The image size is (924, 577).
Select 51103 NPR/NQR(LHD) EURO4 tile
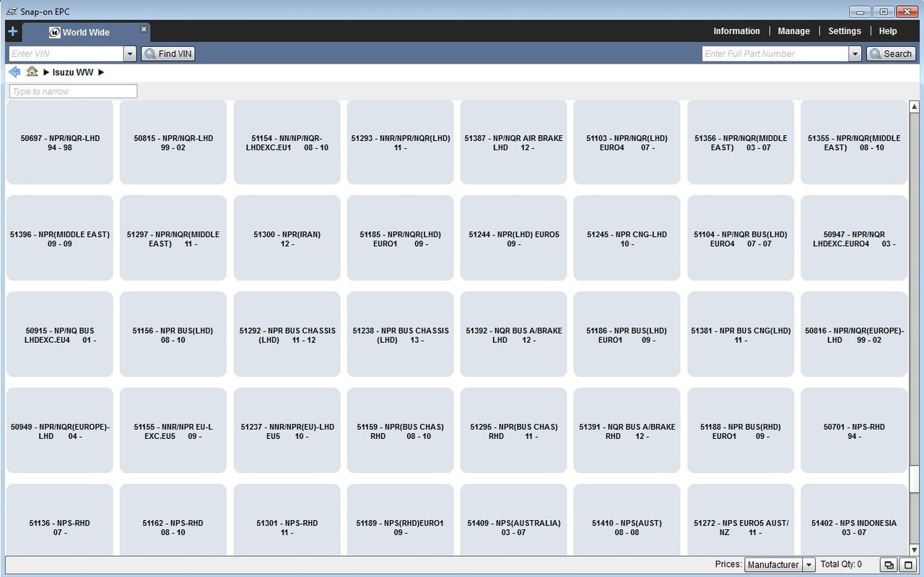[627, 142]
